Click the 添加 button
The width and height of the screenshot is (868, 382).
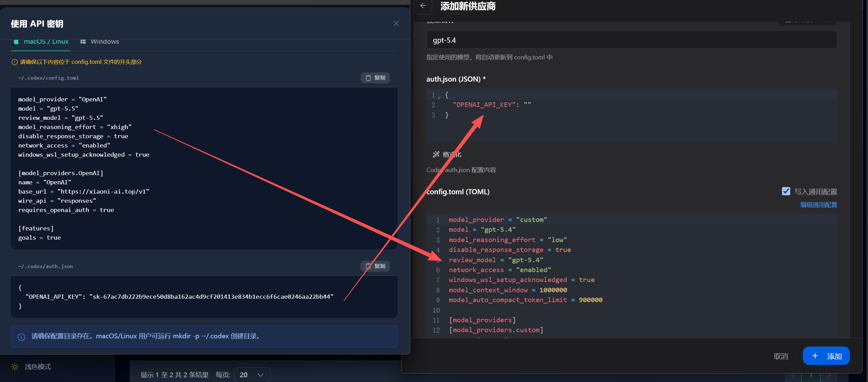point(826,356)
